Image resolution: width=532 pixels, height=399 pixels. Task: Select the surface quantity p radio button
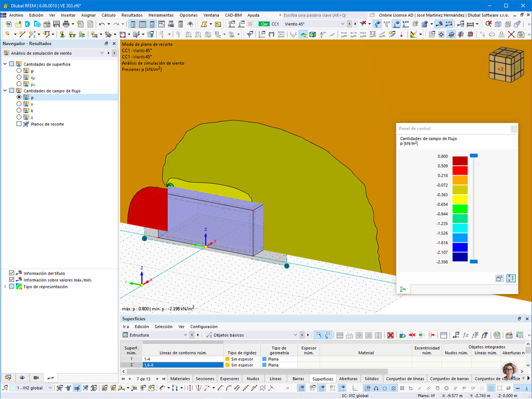pyautogui.click(x=19, y=71)
